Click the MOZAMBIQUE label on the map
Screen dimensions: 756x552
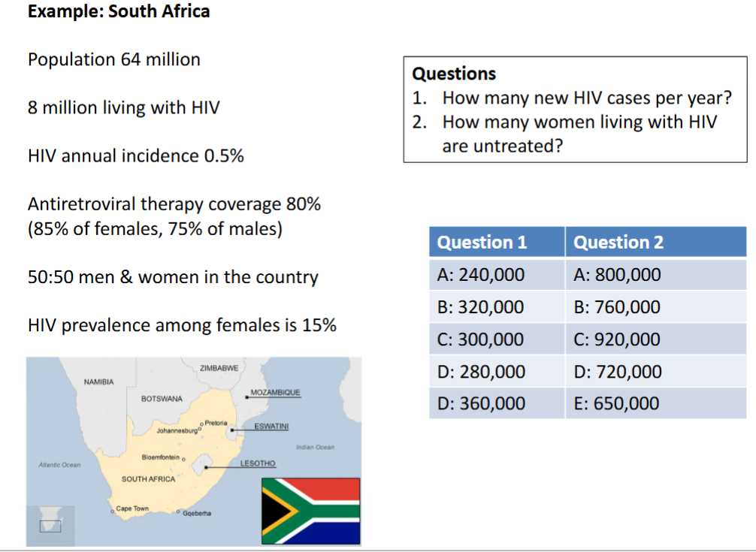point(275,394)
